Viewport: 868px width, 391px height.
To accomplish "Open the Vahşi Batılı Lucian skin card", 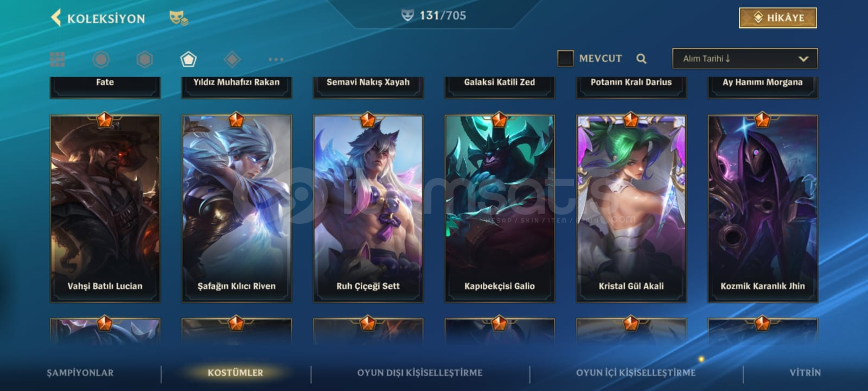I will tap(105, 209).
